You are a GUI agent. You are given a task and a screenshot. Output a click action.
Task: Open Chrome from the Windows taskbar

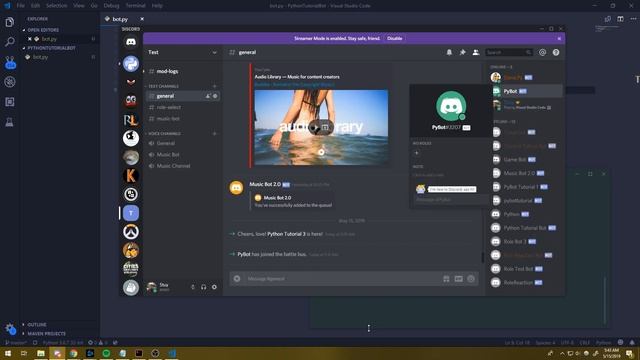pos(73,353)
